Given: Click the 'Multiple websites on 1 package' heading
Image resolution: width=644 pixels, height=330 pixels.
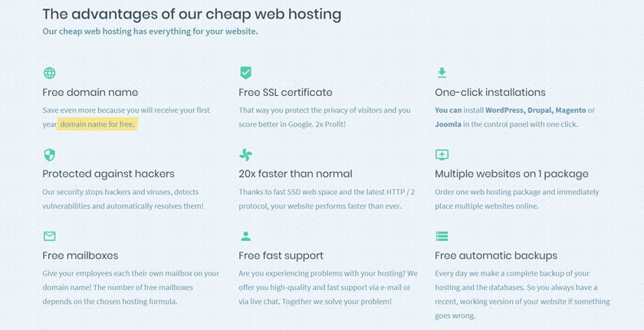Looking at the screenshot, I should click(x=512, y=174).
